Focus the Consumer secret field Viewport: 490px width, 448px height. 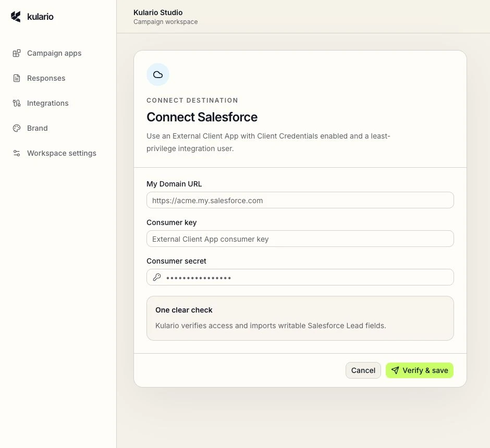[300, 277]
